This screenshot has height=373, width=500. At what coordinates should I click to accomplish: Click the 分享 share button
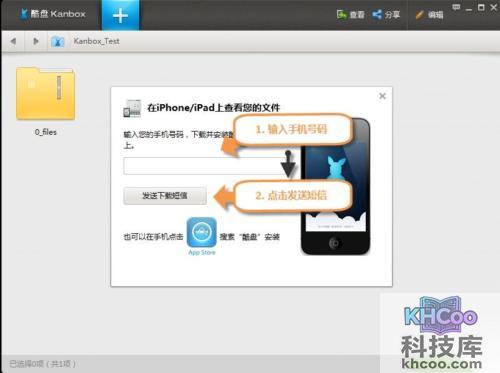click(386, 15)
